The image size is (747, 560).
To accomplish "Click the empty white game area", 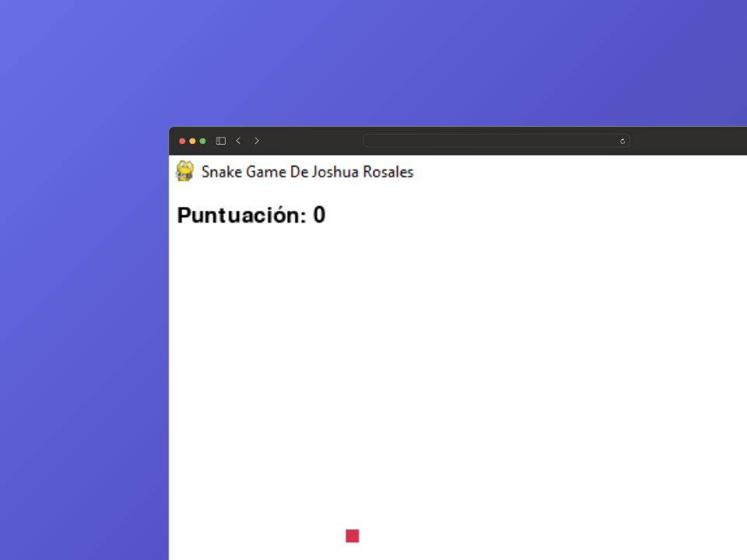I will click(467, 373).
